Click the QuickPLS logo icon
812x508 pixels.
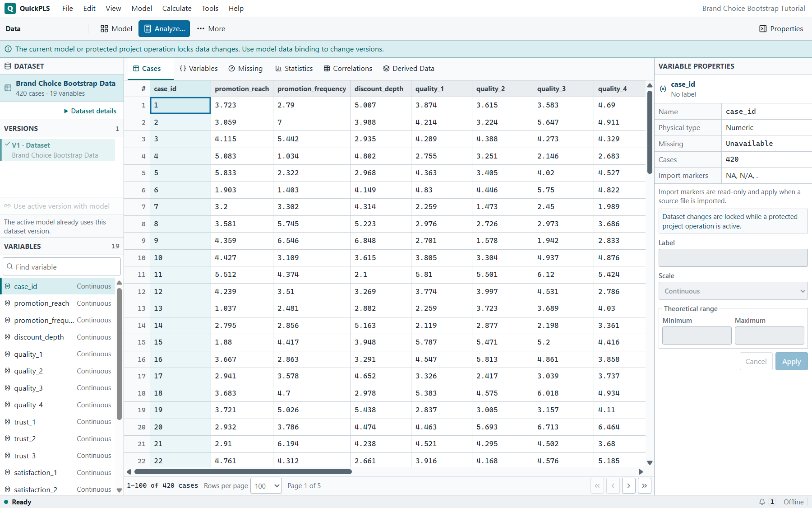(x=10, y=8)
